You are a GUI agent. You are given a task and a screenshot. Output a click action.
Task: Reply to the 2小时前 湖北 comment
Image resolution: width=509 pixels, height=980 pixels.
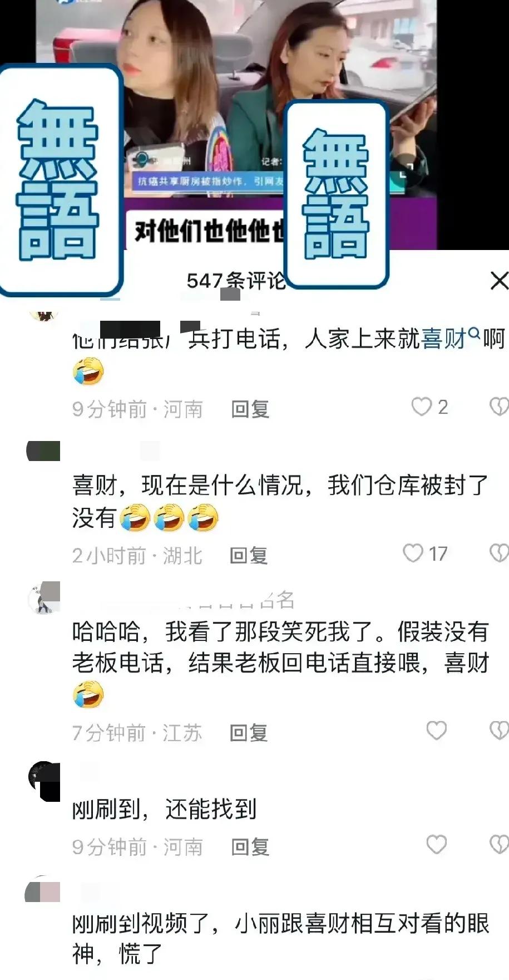point(249,556)
